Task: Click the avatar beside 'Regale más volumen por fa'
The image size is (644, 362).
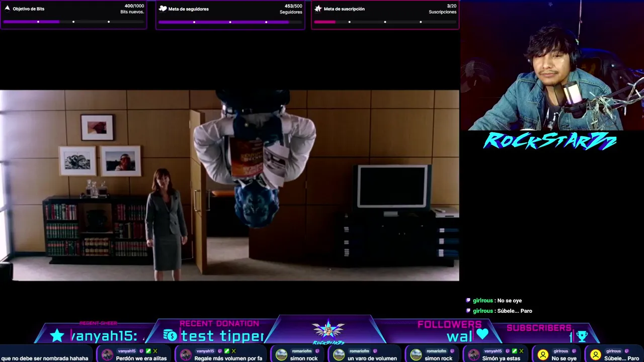Action: (186, 355)
